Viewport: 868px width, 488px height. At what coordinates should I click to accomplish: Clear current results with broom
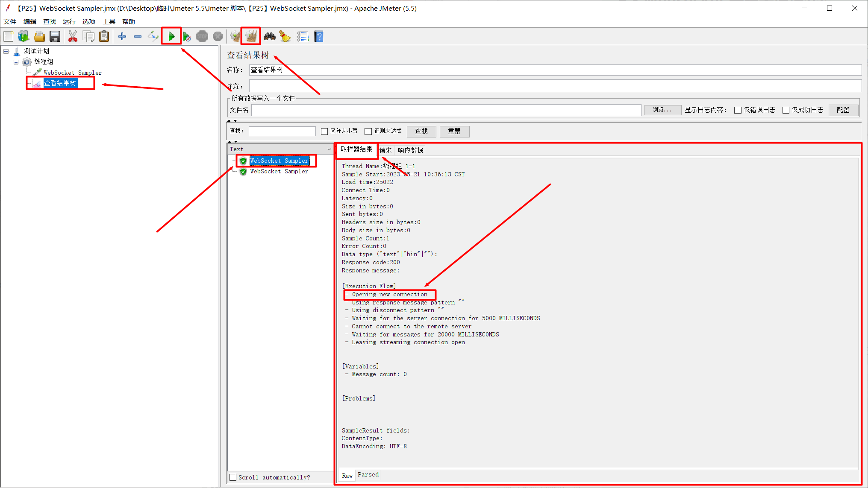point(235,37)
